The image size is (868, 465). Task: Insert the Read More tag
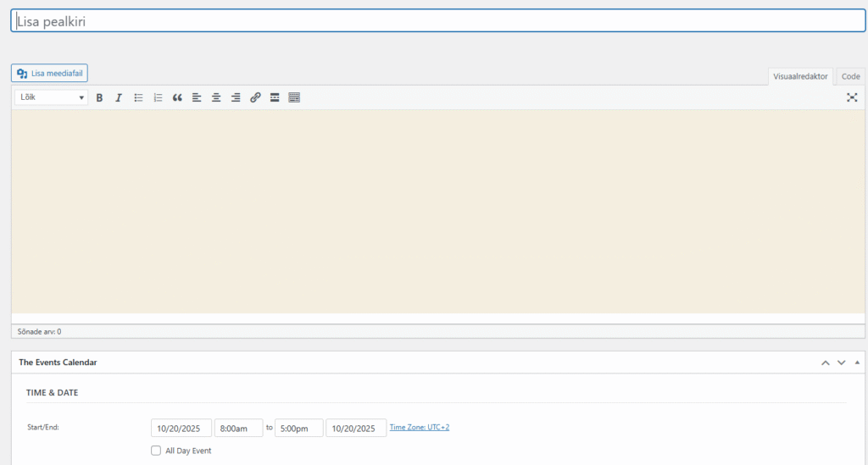click(x=275, y=98)
